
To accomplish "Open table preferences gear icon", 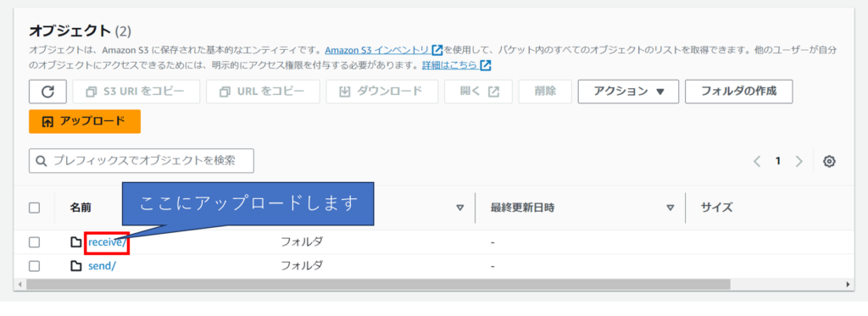I will 829,161.
